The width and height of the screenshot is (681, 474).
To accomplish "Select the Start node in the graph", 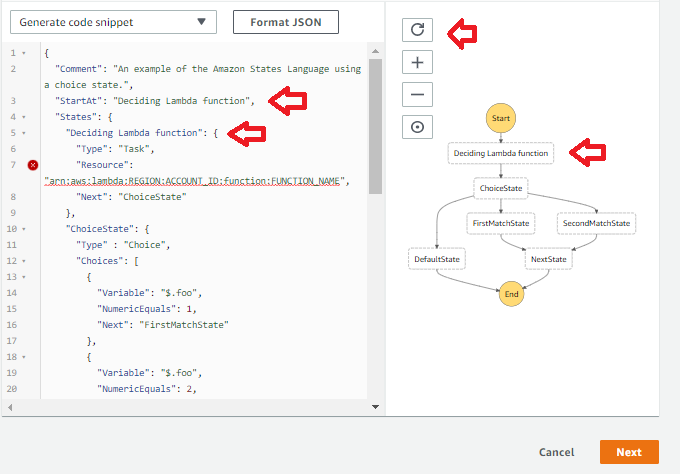I will (501, 118).
